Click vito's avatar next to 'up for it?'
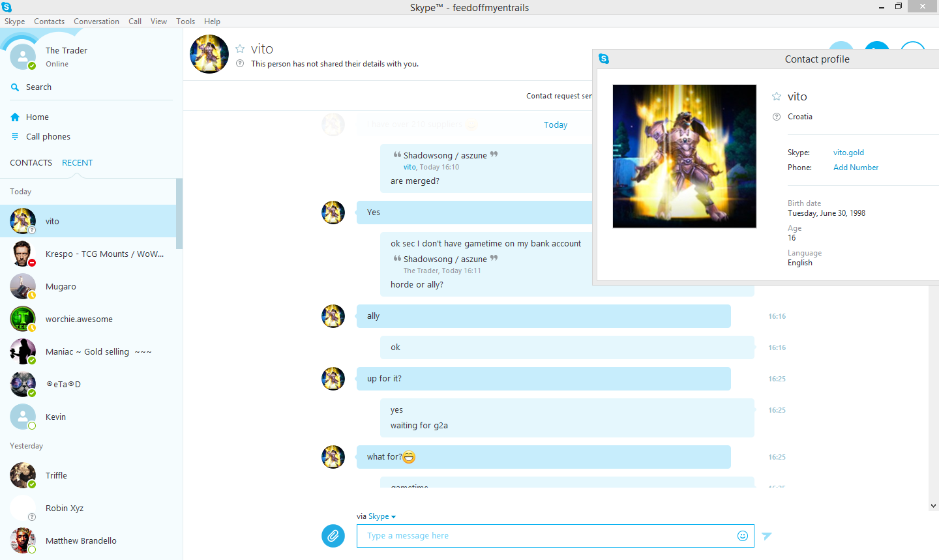Screen dimensions: 939x560 tap(333, 379)
